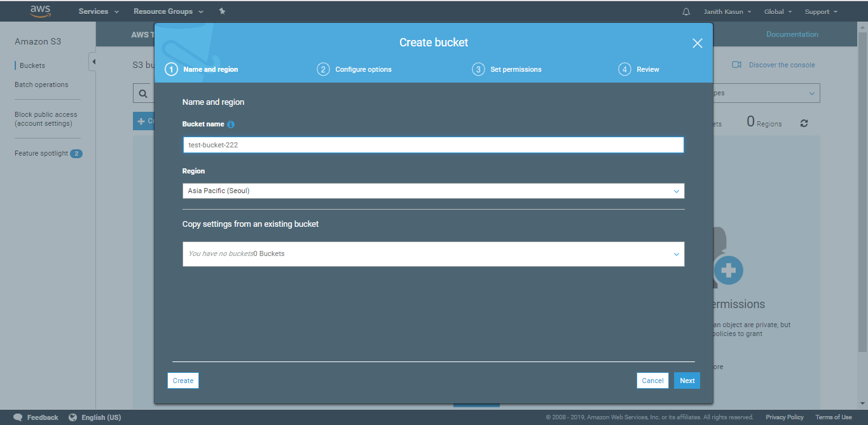
Task: Expand the background filter dropdown chevron
Action: [x=811, y=93]
